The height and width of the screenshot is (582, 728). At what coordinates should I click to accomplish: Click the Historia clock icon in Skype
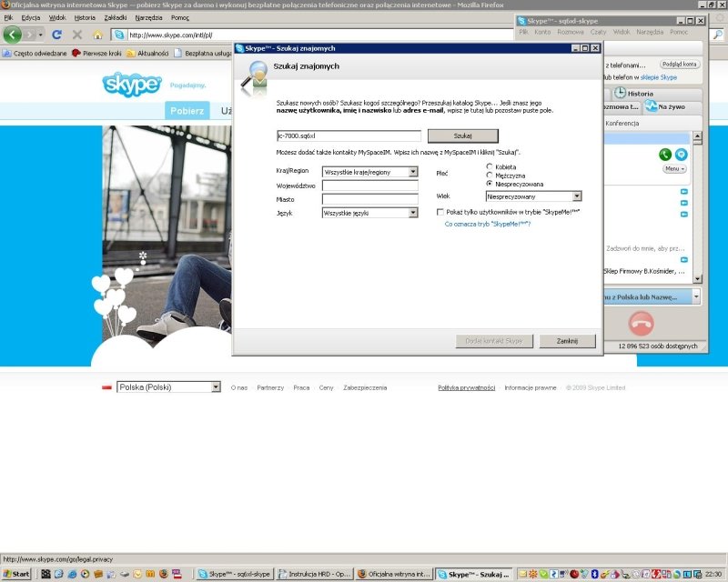(x=620, y=93)
